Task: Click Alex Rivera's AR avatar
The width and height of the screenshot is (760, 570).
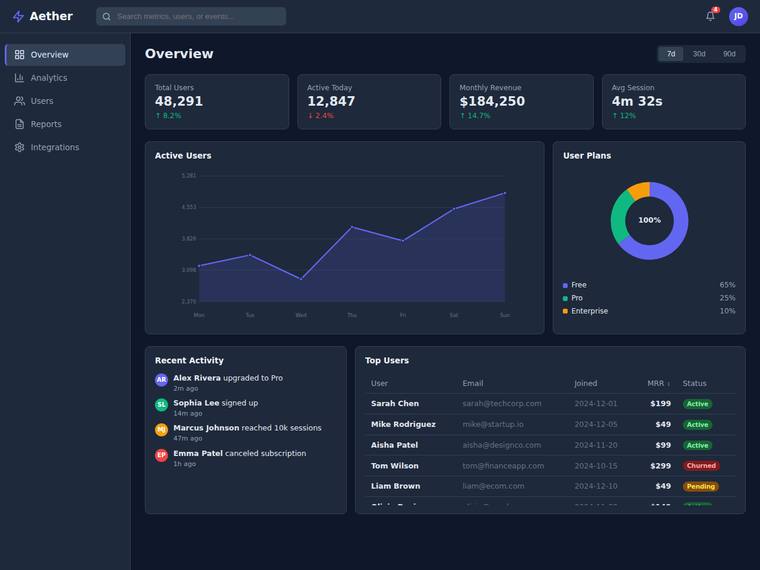Action: click(x=161, y=380)
